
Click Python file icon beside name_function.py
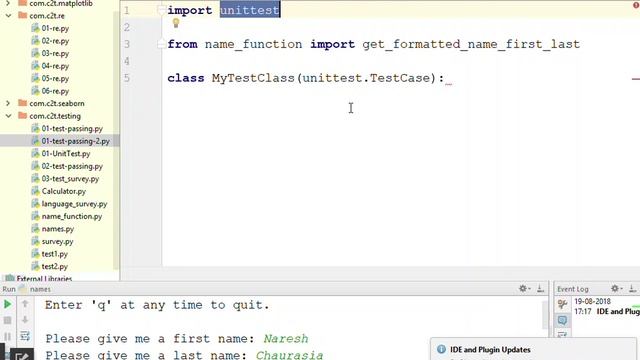click(x=36, y=216)
